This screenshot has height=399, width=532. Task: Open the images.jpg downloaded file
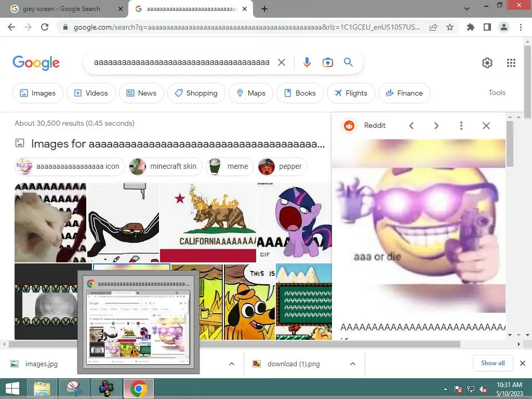click(41, 364)
